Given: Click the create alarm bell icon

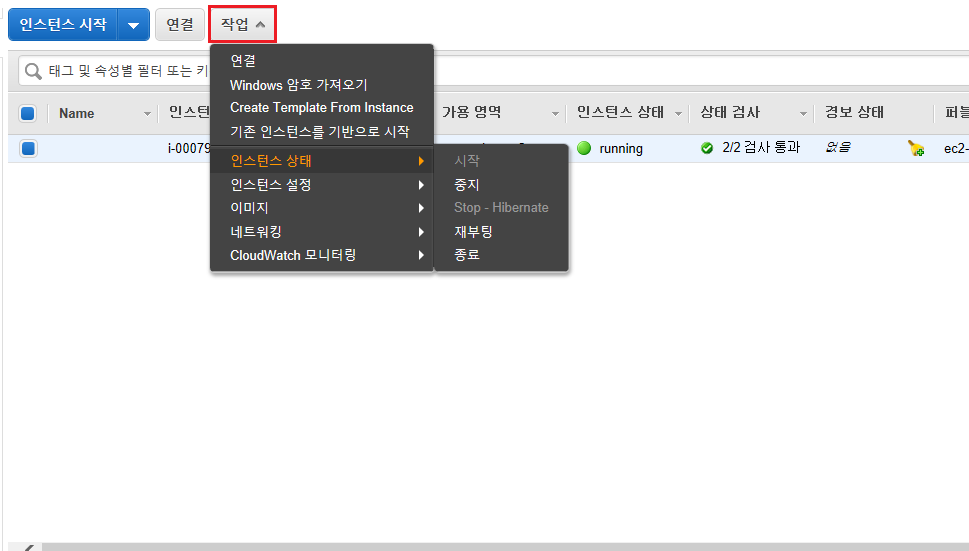Looking at the screenshot, I should pyautogui.click(x=916, y=148).
